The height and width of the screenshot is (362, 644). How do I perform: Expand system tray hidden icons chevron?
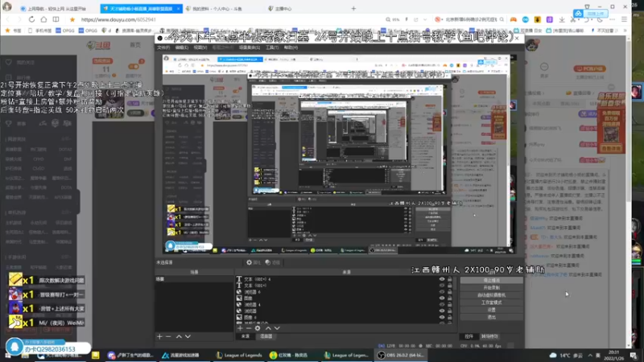[590, 356]
